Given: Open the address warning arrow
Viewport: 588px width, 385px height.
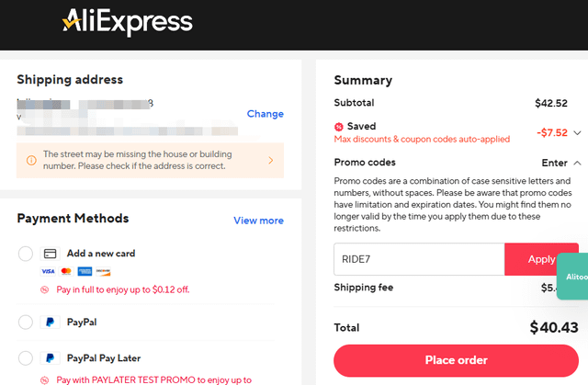Looking at the screenshot, I should click(x=270, y=160).
